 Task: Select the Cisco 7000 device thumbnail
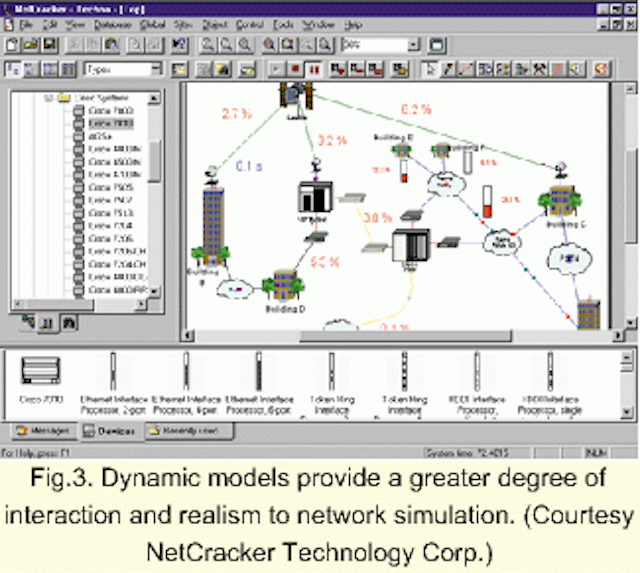point(41,371)
